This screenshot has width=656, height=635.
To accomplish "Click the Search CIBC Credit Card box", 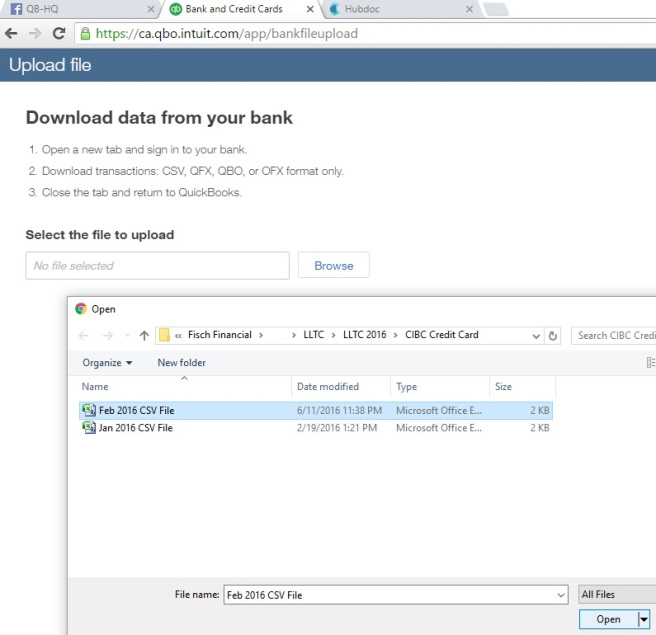I will (x=614, y=335).
